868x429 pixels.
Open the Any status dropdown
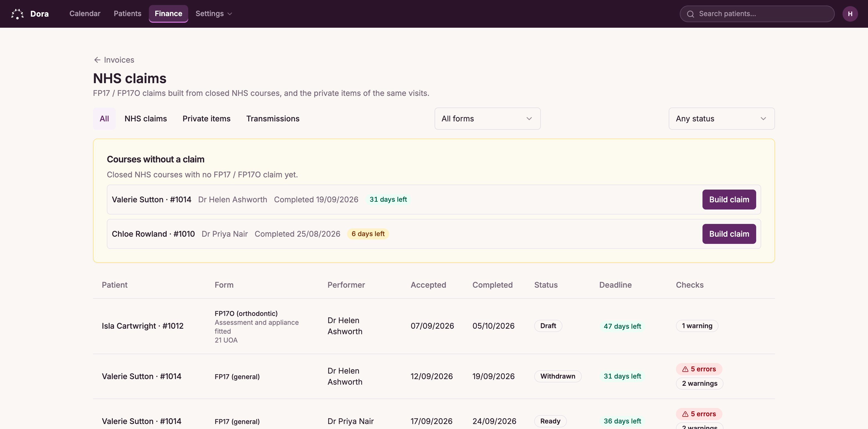tap(721, 119)
